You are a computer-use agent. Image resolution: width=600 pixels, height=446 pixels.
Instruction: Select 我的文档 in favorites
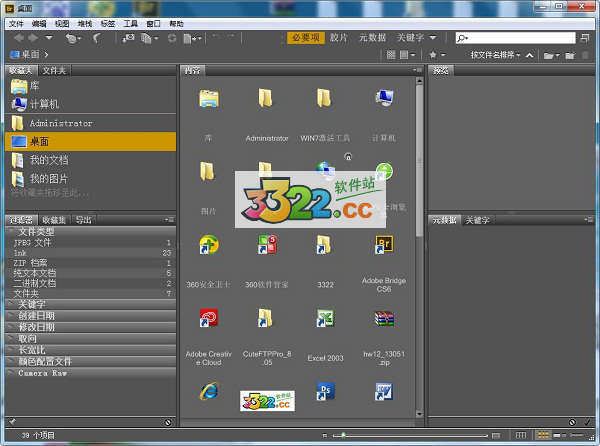pyautogui.click(x=91, y=160)
